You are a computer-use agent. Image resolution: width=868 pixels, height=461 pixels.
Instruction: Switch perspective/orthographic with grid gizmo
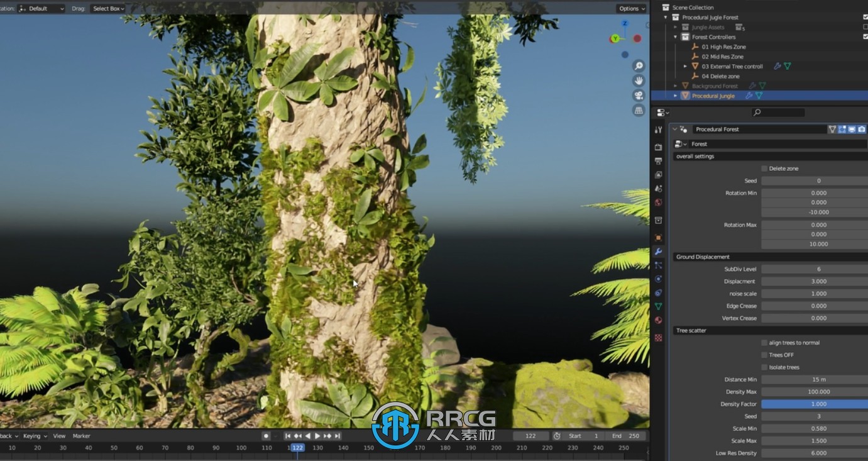point(639,110)
